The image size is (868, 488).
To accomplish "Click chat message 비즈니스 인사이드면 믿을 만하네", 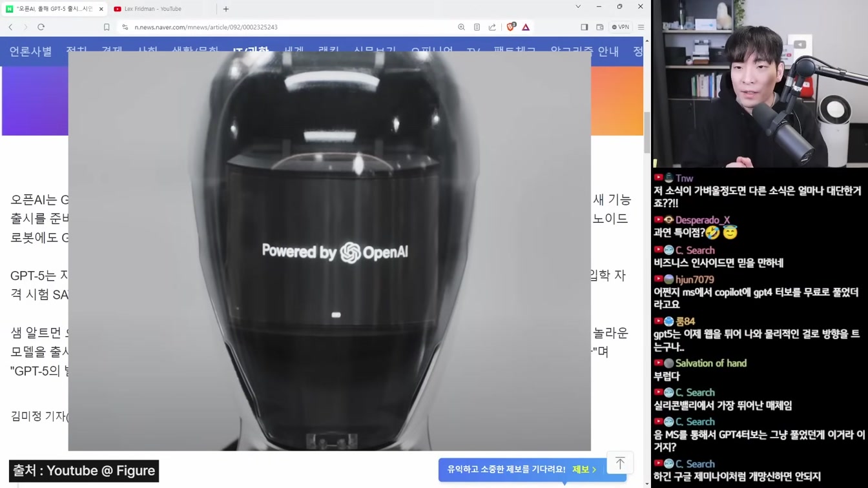I will pyautogui.click(x=718, y=263).
